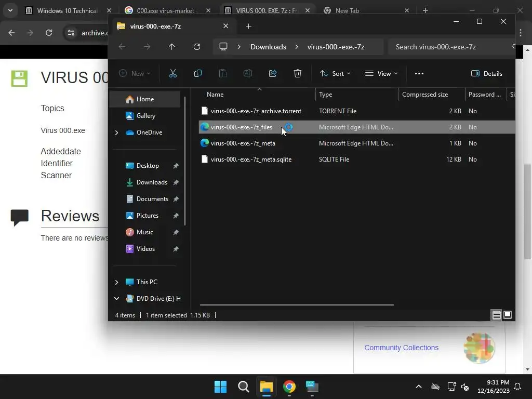Switch to large thumbnails view icon in status bar

[508, 315]
